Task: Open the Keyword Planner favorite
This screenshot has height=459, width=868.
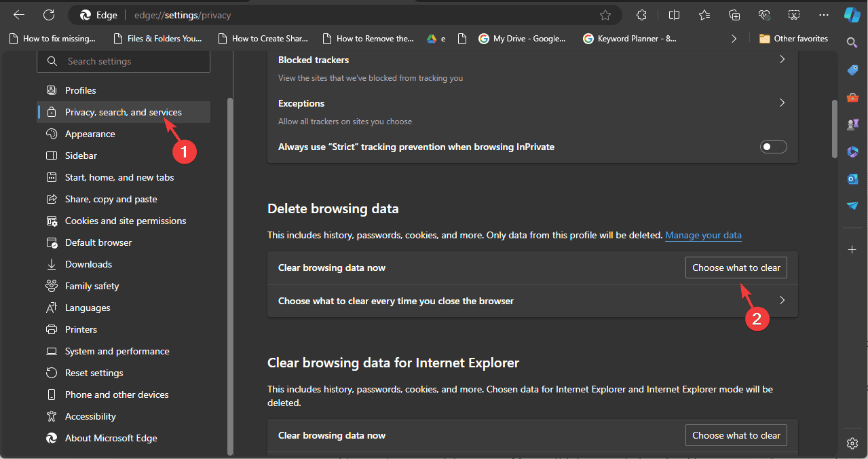Action: click(630, 39)
